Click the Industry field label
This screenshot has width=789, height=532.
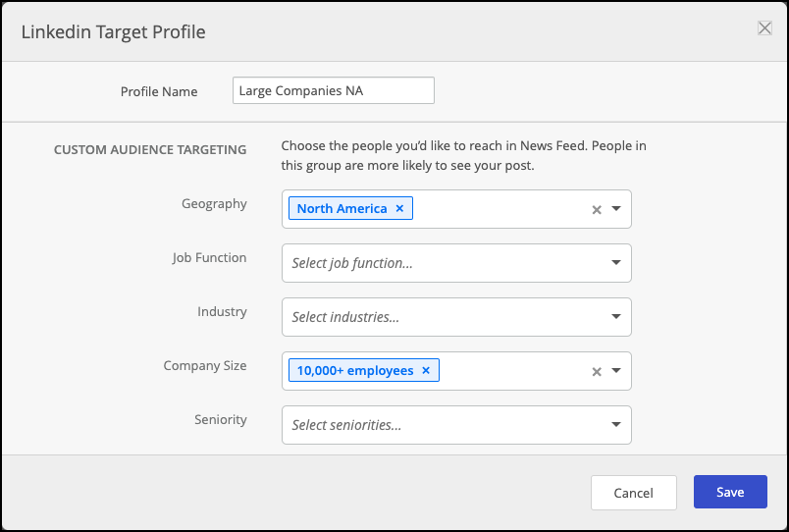[222, 311]
